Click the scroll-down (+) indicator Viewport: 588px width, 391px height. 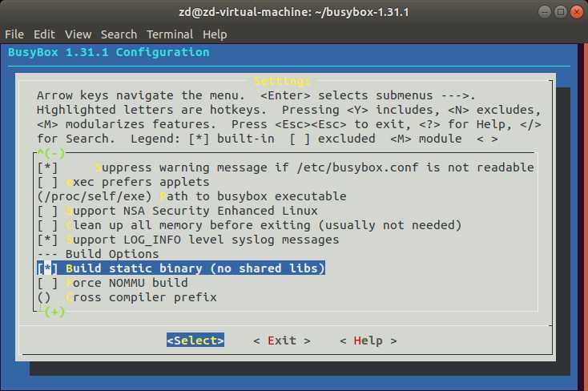pyautogui.click(x=54, y=312)
